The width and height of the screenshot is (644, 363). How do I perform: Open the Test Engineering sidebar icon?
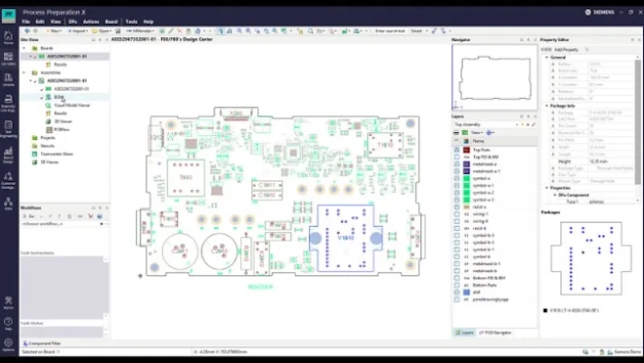8,129
